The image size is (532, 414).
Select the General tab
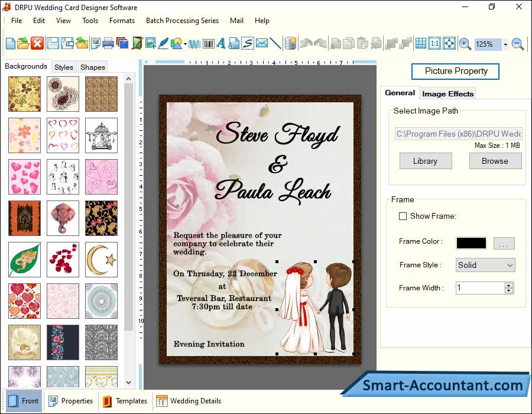(x=400, y=93)
